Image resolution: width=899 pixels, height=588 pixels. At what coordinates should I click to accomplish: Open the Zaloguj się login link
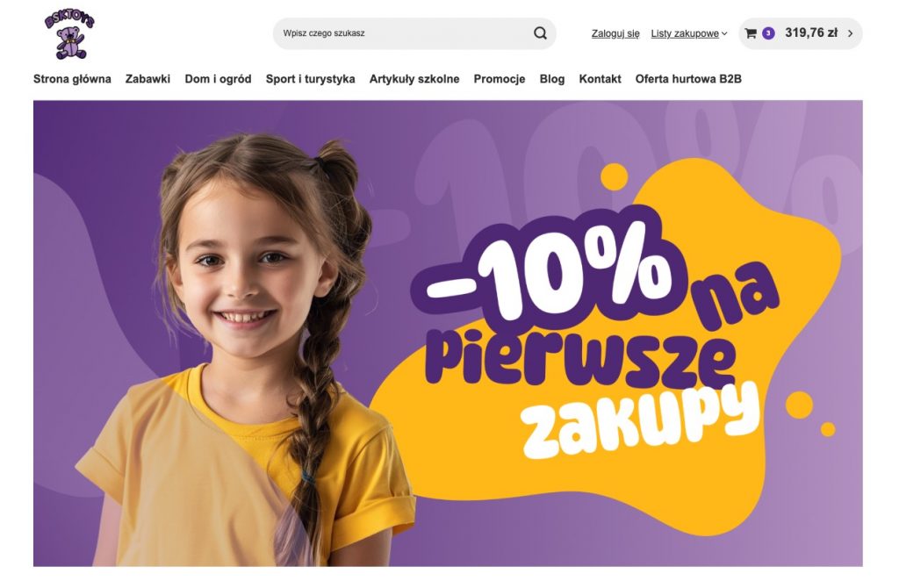pos(615,33)
